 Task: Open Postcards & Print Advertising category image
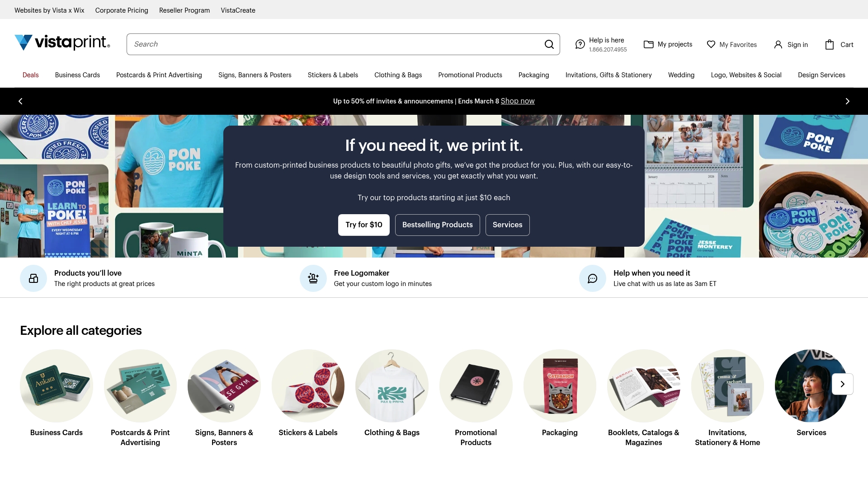click(x=140, y=386)
